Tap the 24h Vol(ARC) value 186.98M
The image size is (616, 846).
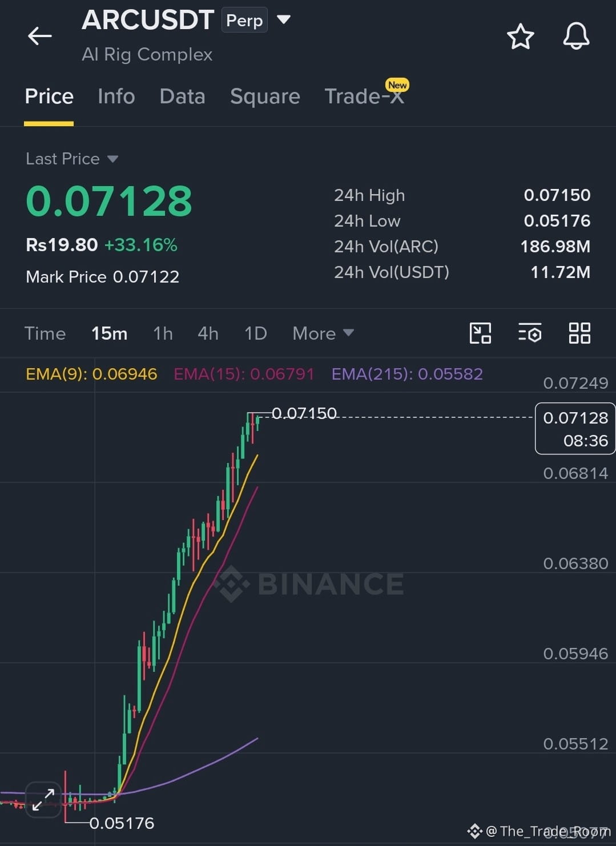[x=555, y=247]
